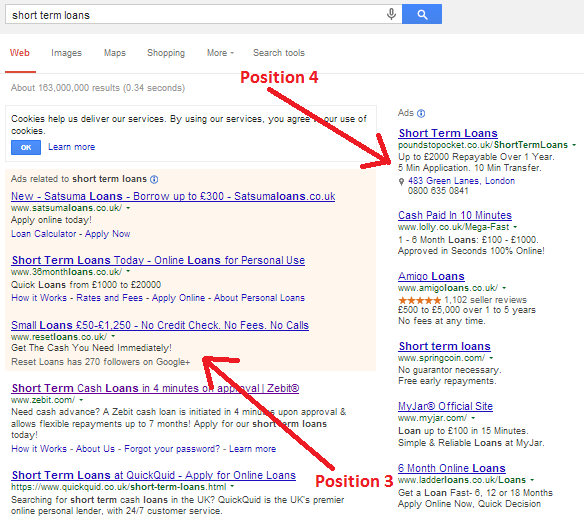Expand the arrow next to www.36monthloans.co.uk

pyautogui.click(x=128, y=272)
